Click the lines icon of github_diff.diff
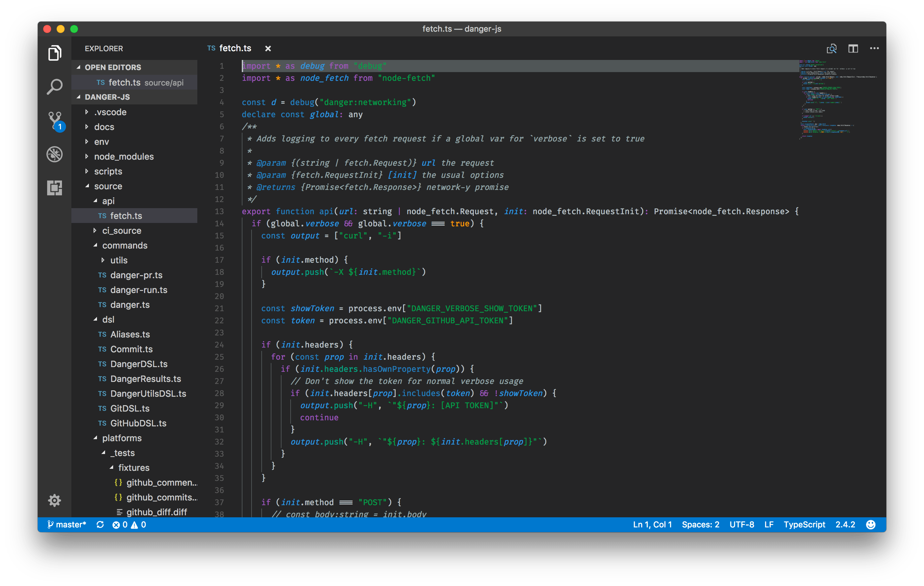 point(119,512)
